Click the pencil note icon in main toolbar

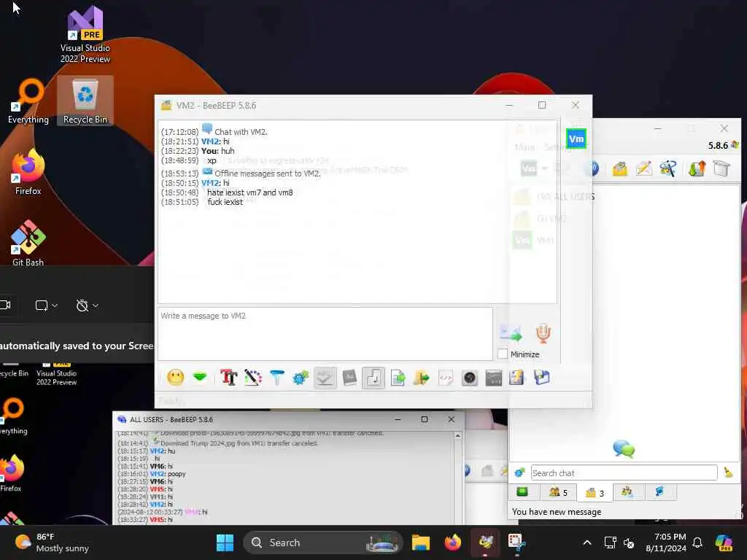[643, 168]
